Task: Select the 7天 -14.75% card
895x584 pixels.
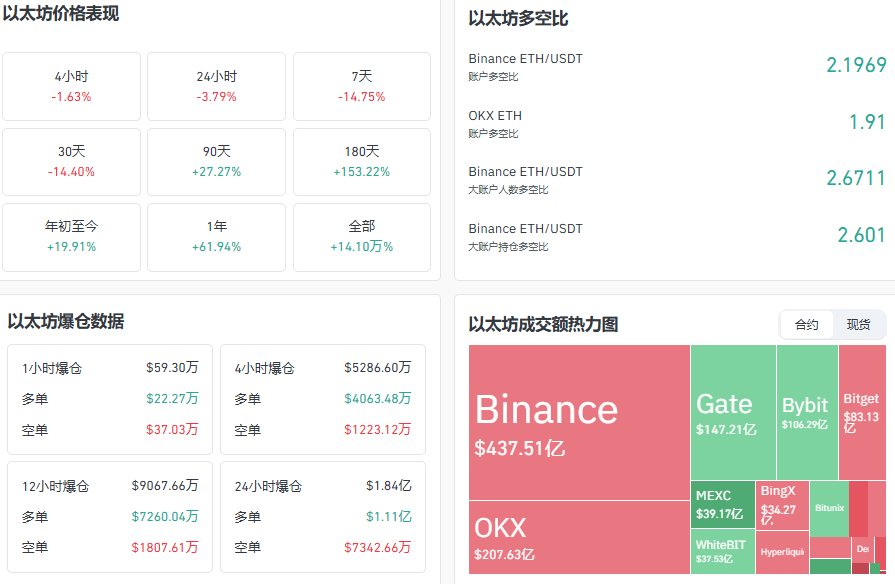Action: point(362,86)
